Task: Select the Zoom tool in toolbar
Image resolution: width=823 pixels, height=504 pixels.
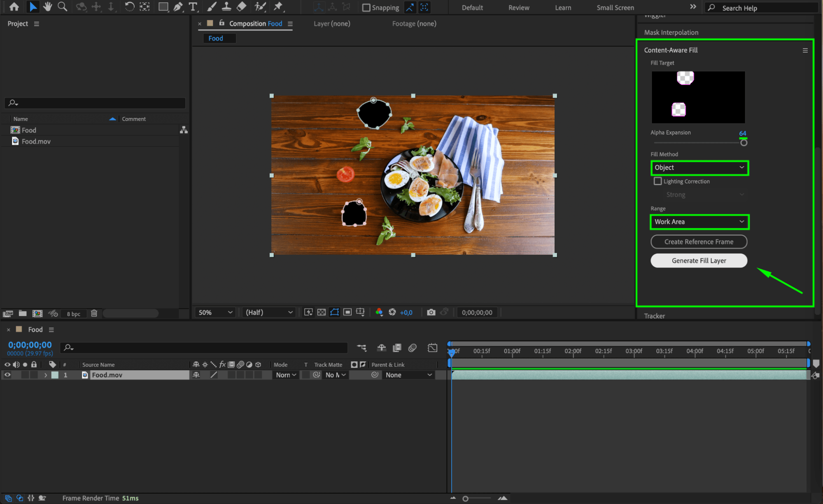Action: coord(62,7)
